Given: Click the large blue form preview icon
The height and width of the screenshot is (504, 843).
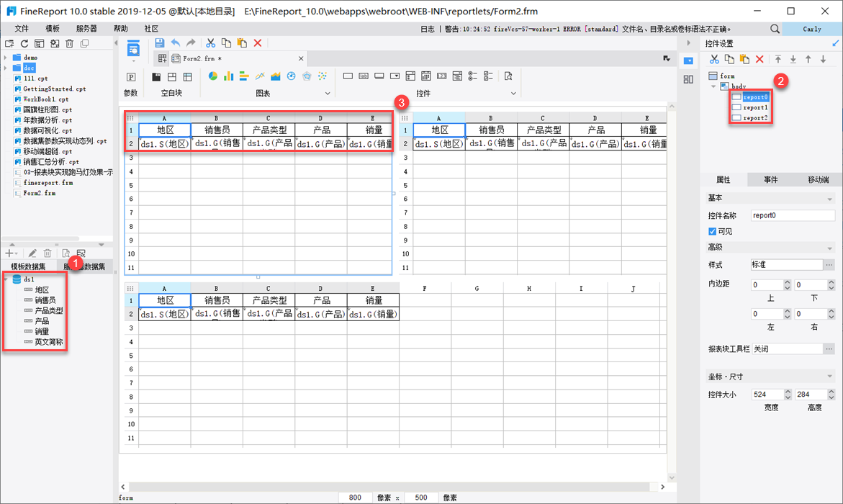Looking at the screenshot, I should coord(133,48).
